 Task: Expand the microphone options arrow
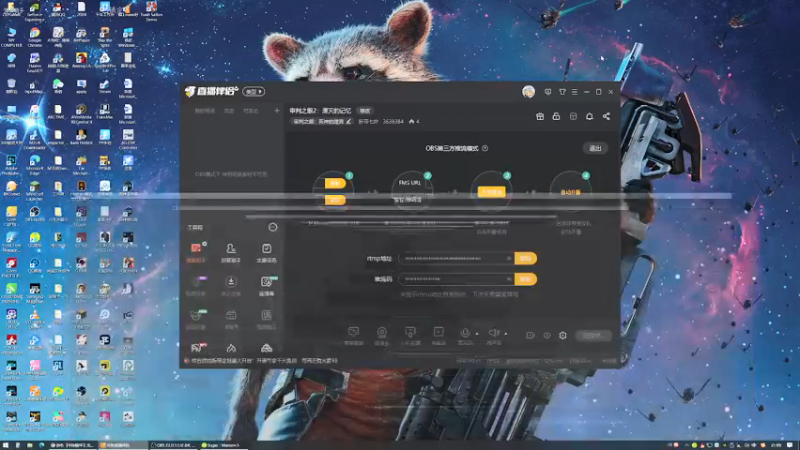[x=477, y=334]
